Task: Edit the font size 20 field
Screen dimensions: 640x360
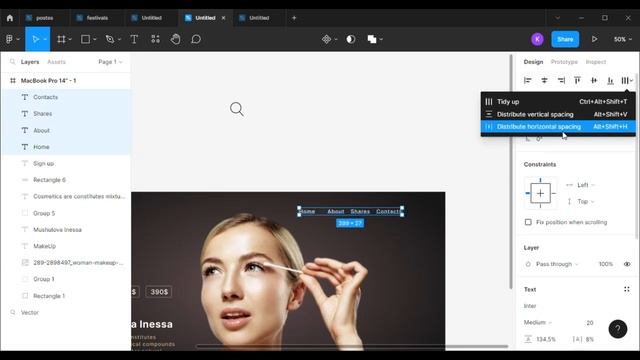Action: coord(590,322)
